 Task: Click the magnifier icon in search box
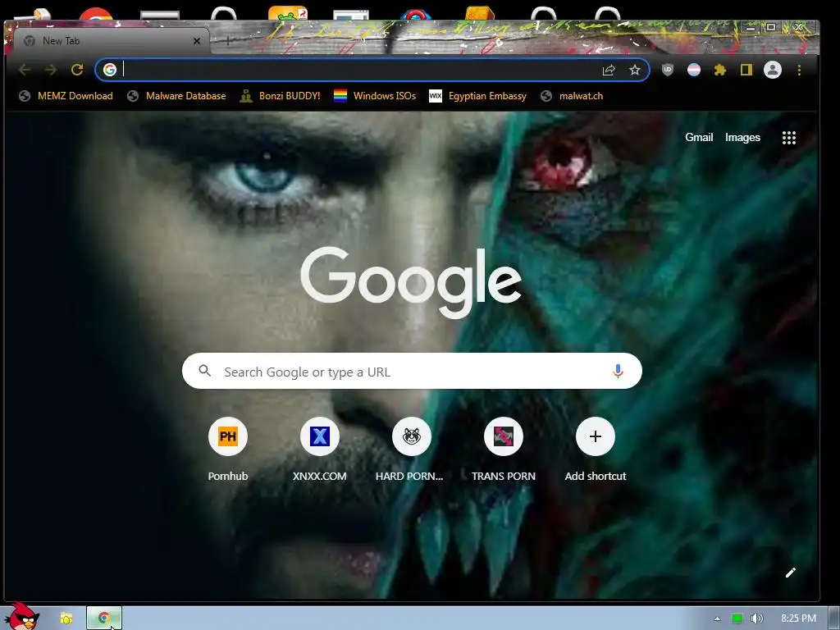coord(204,370)
